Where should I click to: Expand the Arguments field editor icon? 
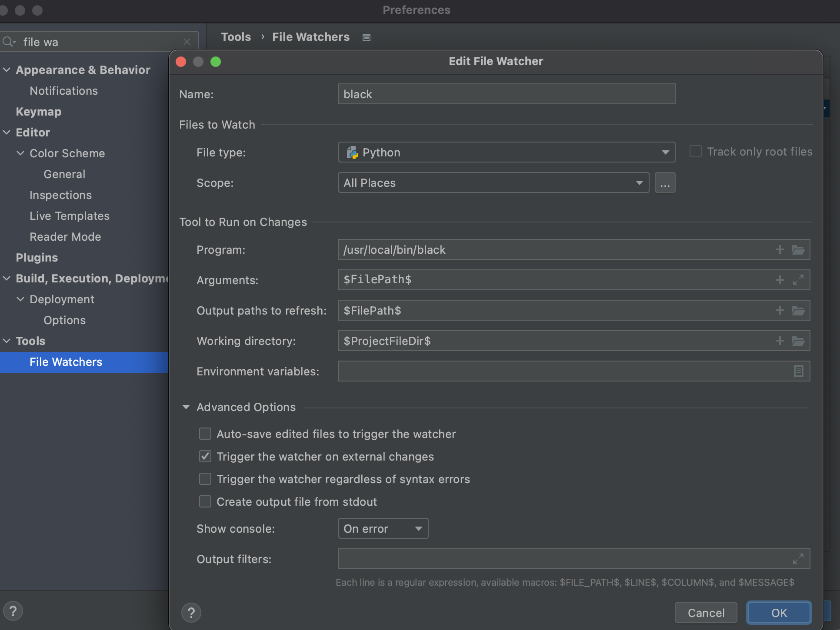click(798, 280)
